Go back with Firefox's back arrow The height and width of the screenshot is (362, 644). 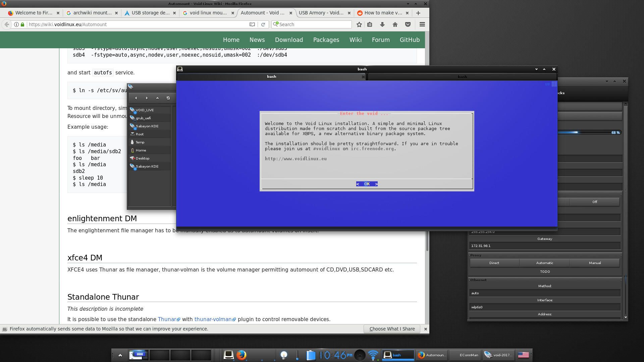click(7, 24)
